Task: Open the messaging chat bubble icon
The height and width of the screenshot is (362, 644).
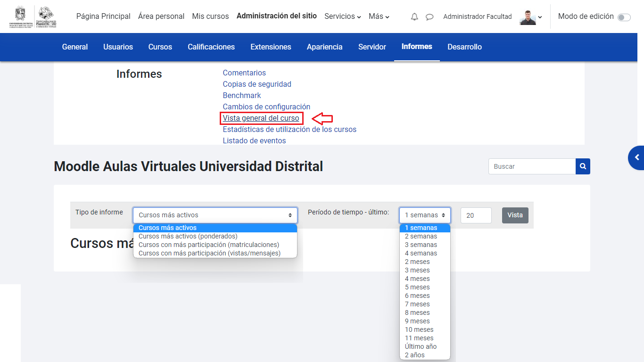Action: tap(429, 17)
